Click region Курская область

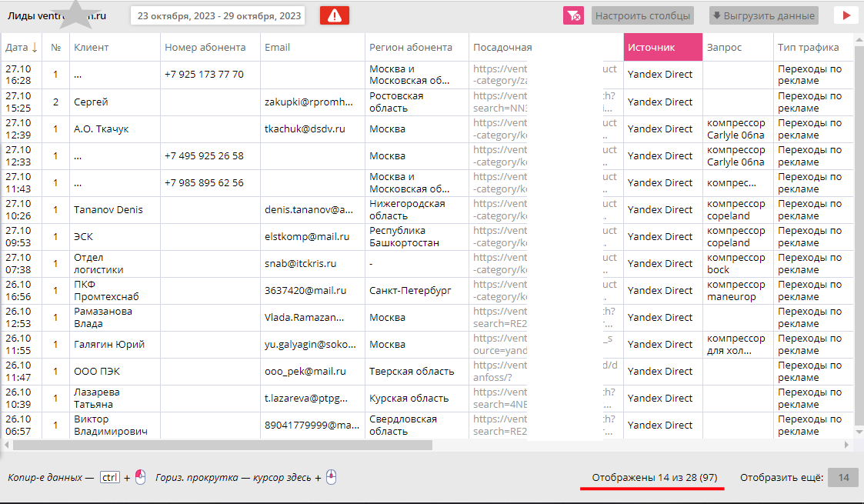[409, 399]
